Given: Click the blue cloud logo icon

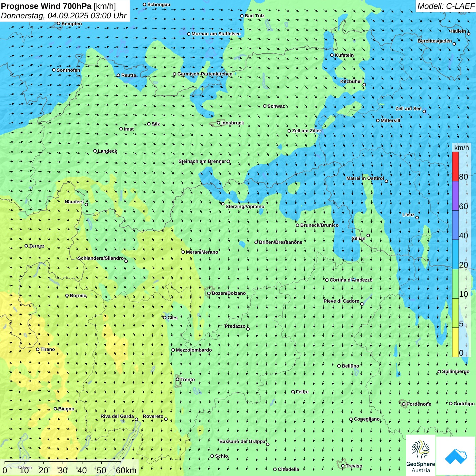Looking at the screenshot, I should 456,456.
